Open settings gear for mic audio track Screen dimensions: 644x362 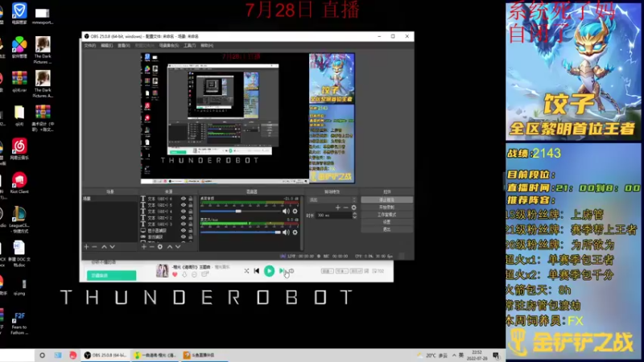(295, 232)
